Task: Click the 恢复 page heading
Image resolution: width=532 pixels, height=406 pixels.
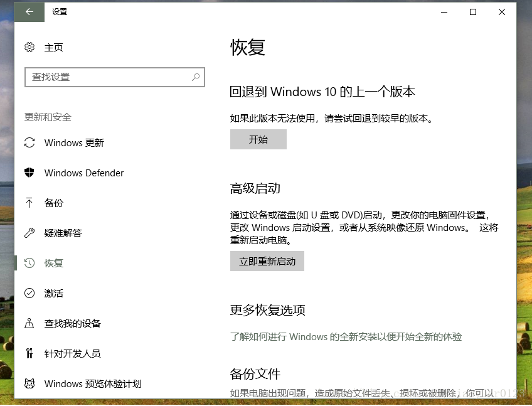Action: coord(248,47)
